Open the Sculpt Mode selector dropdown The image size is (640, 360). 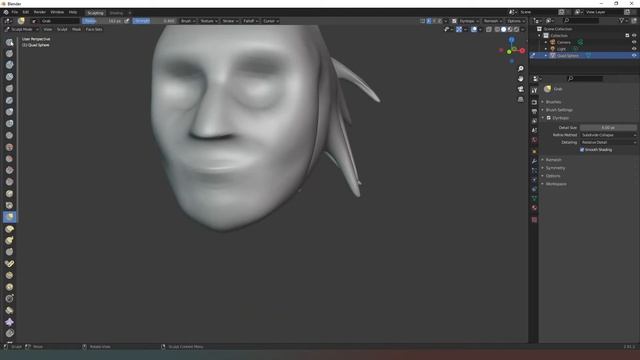tap(22, 29)
